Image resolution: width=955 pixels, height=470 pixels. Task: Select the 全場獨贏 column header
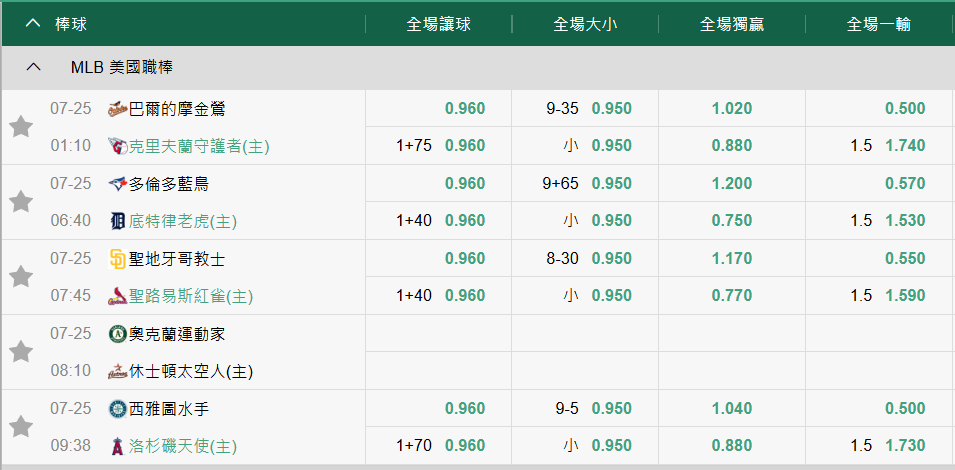tap(732, 24)
